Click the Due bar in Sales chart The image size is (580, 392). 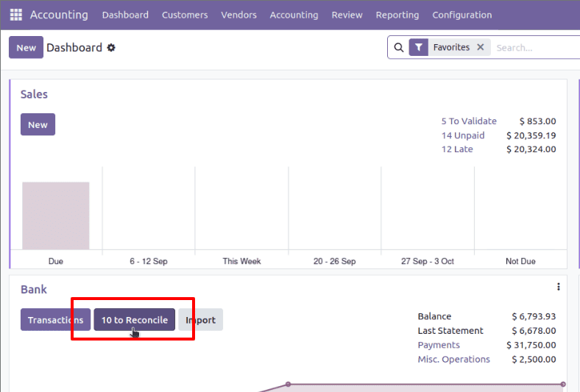56,215
